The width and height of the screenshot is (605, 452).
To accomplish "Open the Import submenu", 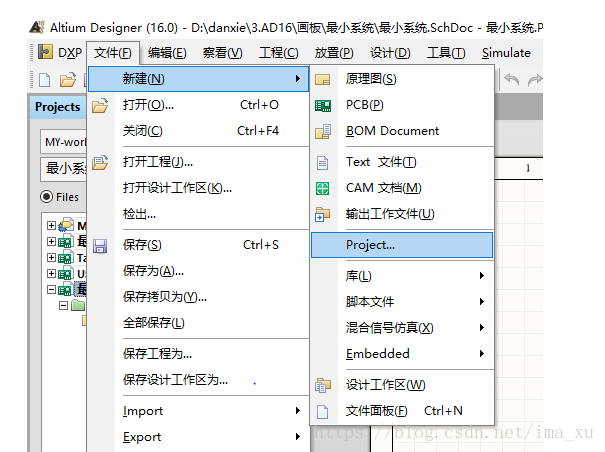I will click(200, 411).
